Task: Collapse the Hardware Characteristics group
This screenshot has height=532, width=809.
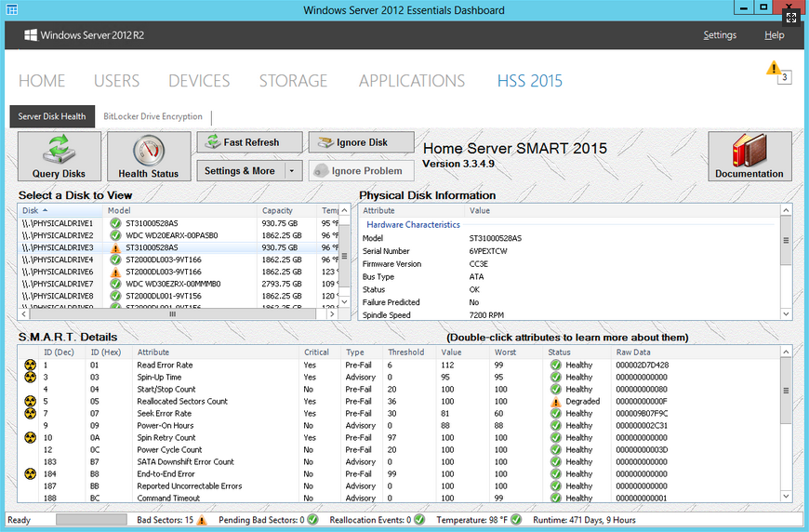Action: (413, 225)
